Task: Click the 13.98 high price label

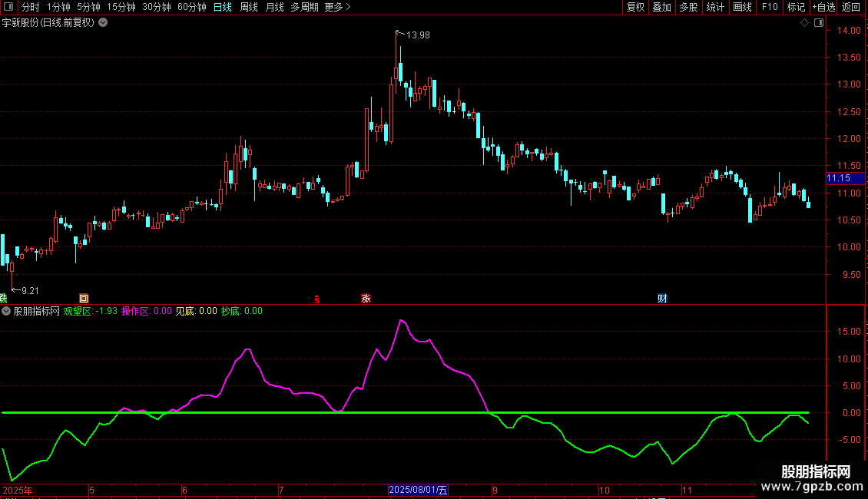Action: tap(418, 35)
